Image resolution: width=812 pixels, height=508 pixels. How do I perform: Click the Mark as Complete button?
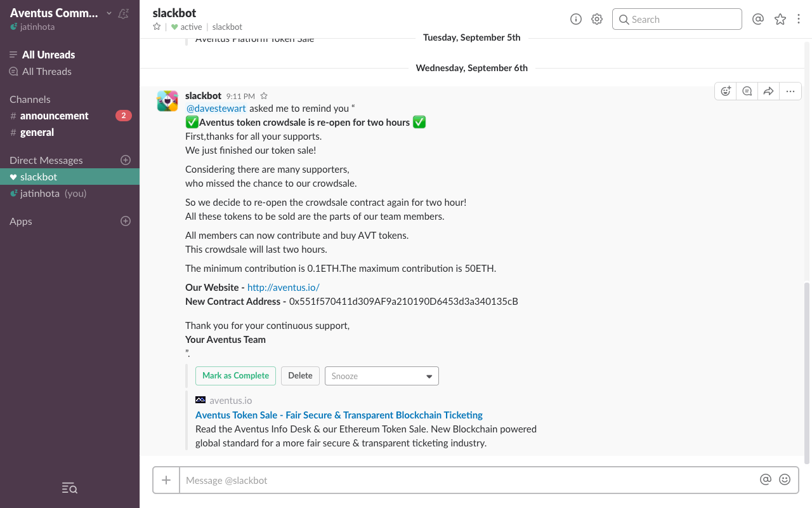point(235,375)
